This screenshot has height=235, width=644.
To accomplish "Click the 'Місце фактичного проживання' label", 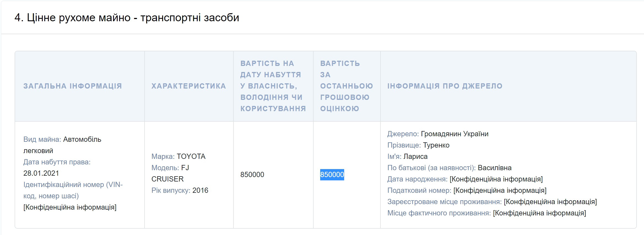I will click(439, 213).
